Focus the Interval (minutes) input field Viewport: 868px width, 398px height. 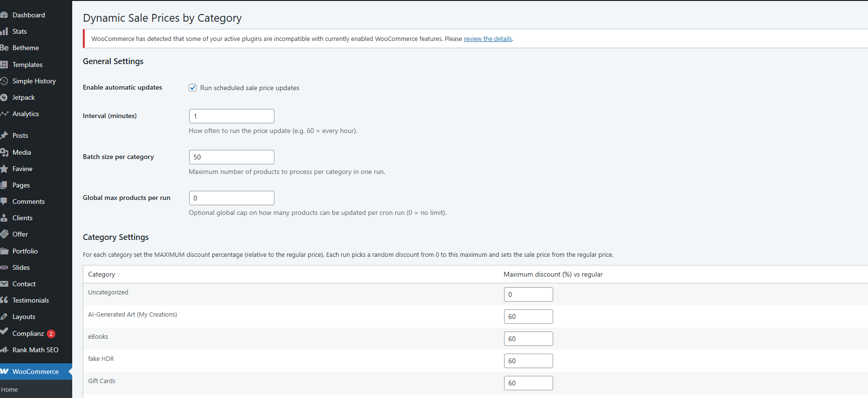(232, 116)
